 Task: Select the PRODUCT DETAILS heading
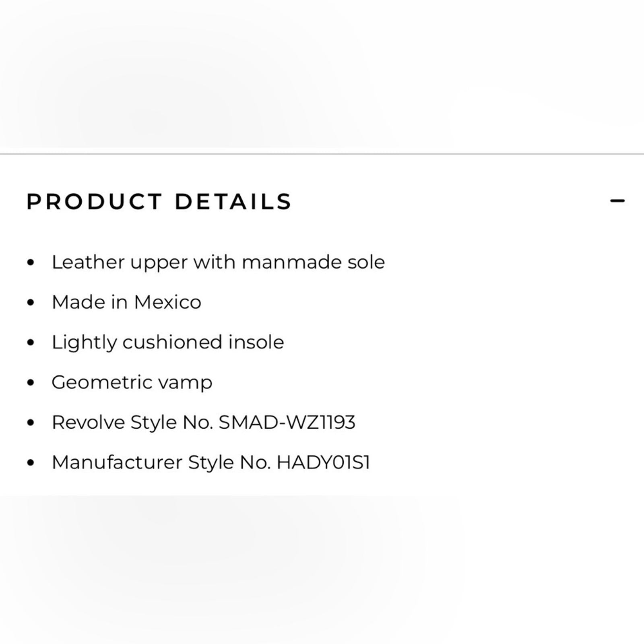158,201
